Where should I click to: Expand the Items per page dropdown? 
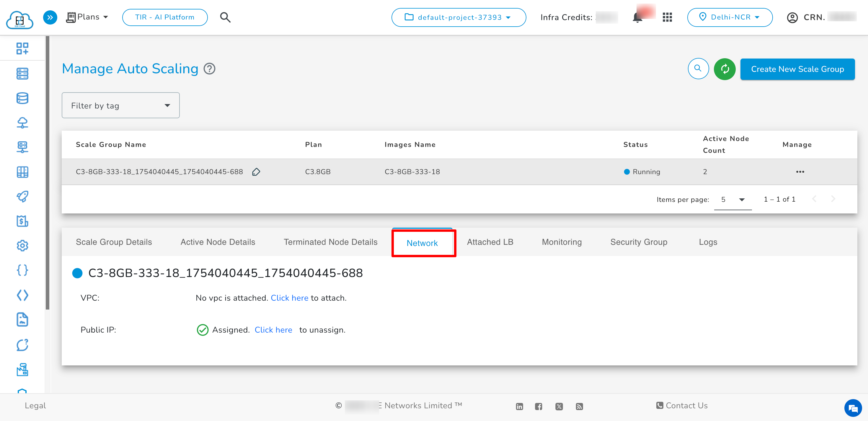[x=732, y=199]
